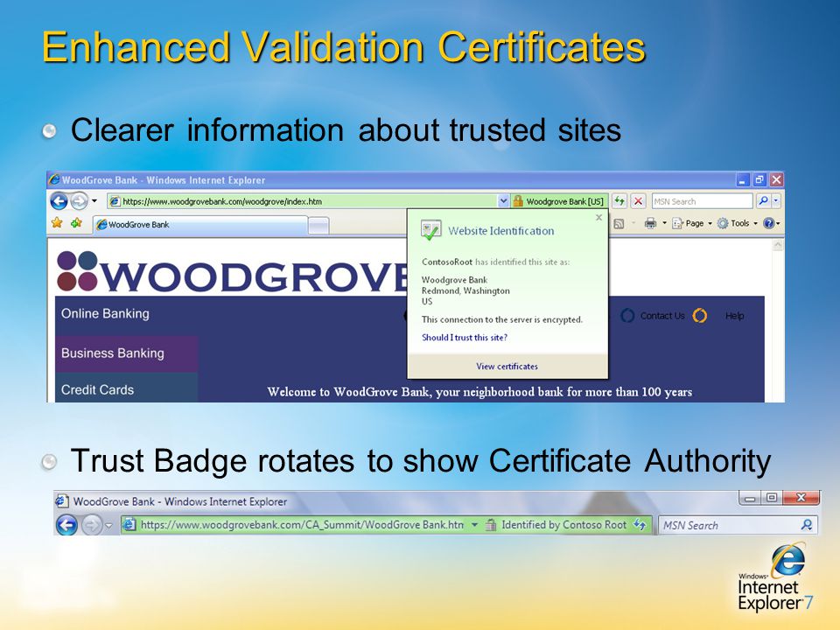Screen dimensions: 840x630
Task: Expand address dropdown in lower browser
Action: click(x=474, y=525)
